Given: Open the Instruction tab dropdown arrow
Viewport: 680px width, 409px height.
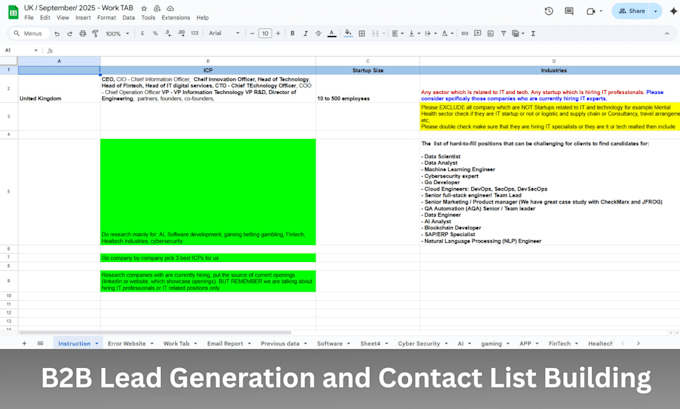Looking at the screenshot, I should click(x=97, y=344).
